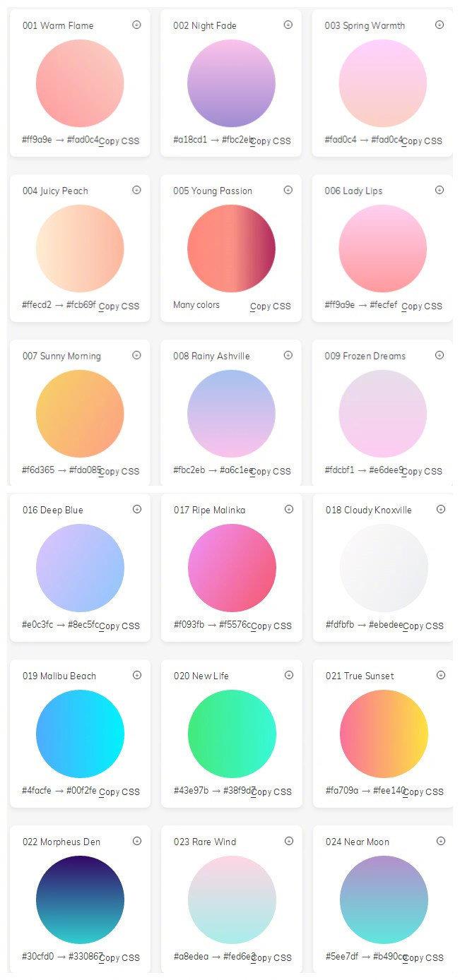Select the New Life gradient circle
Viewport: 460px width, 980px height.
coord(232,734)
